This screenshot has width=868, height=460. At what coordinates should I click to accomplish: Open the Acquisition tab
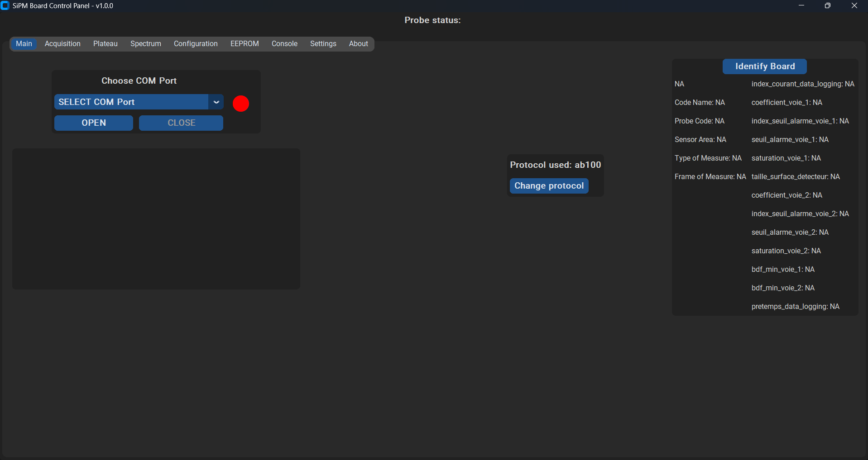click(62, 44)
